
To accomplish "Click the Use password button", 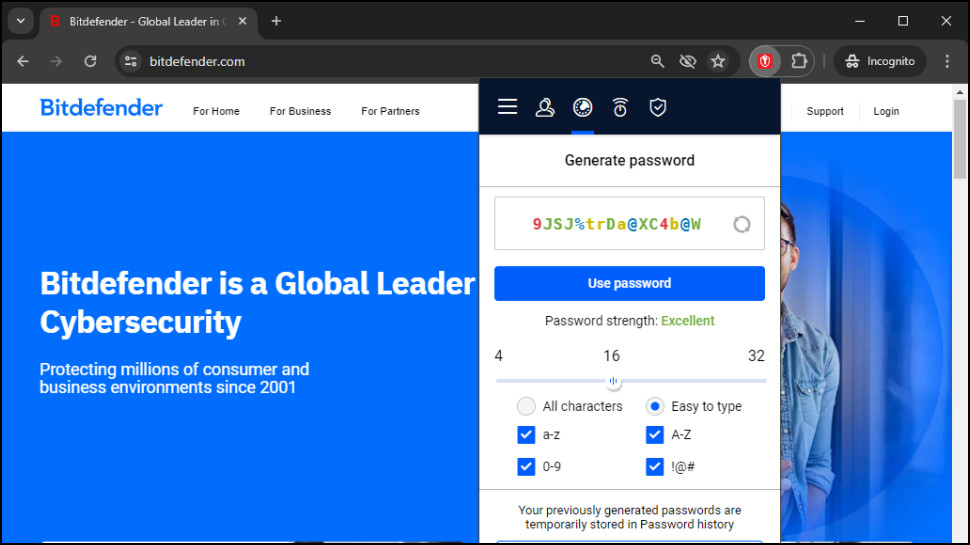I will 629,283.
